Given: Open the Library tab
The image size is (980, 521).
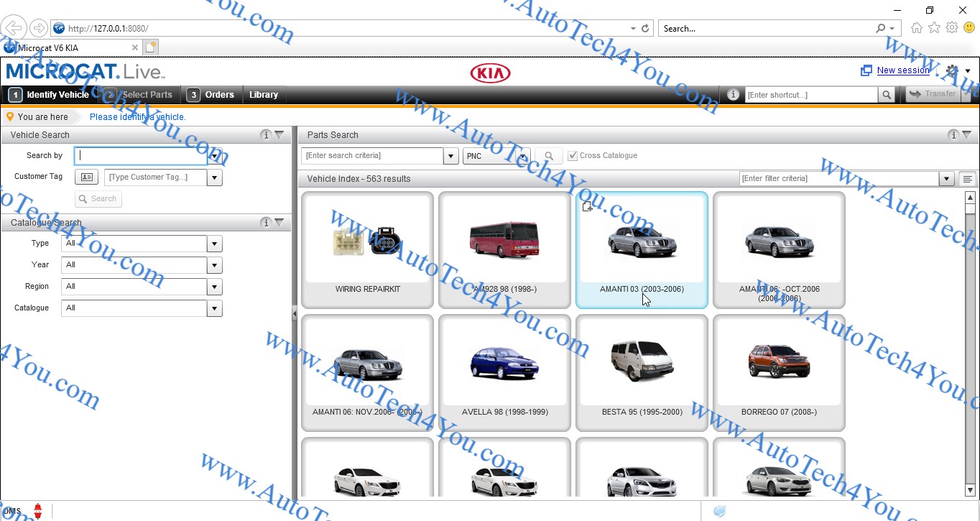Looking at the screenshot, I should [264, 95].
